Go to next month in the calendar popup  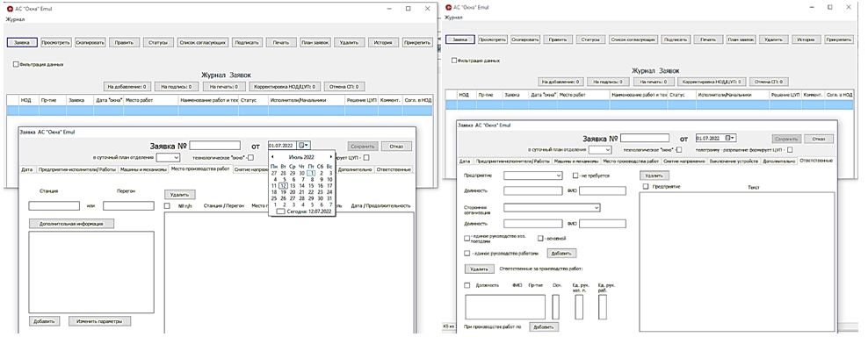tap(330, 157)
